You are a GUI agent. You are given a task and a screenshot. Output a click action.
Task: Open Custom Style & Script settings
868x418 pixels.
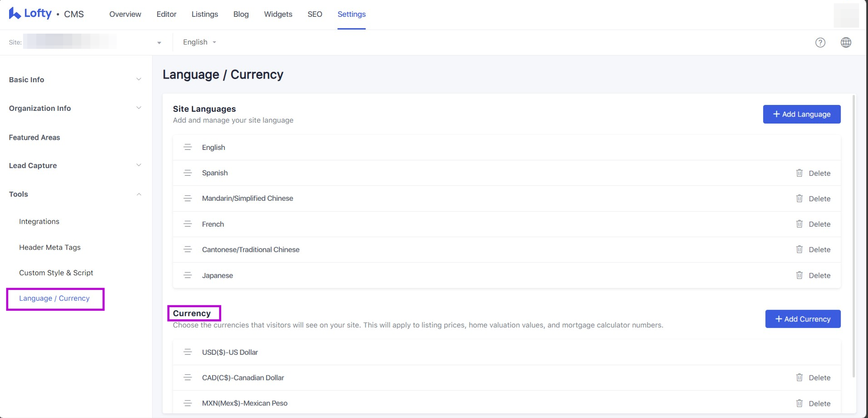tap(56, 273)
